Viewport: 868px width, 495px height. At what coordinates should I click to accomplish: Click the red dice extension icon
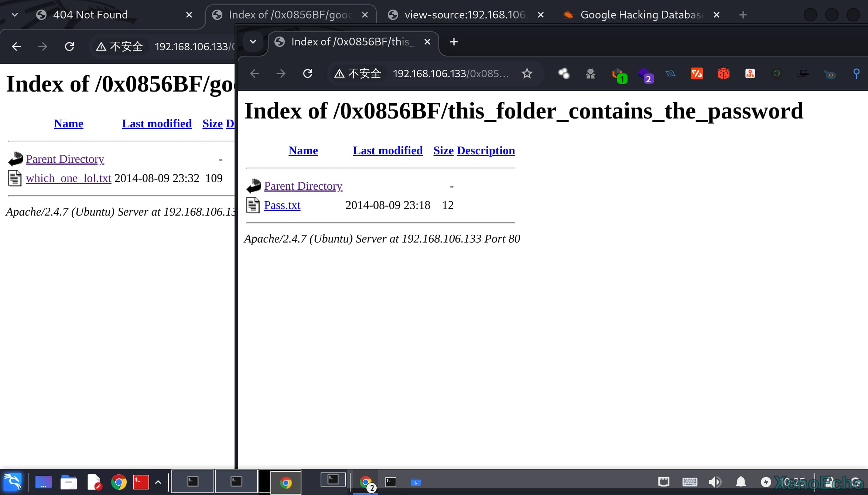pyautogui.click(x=723, y=73)
